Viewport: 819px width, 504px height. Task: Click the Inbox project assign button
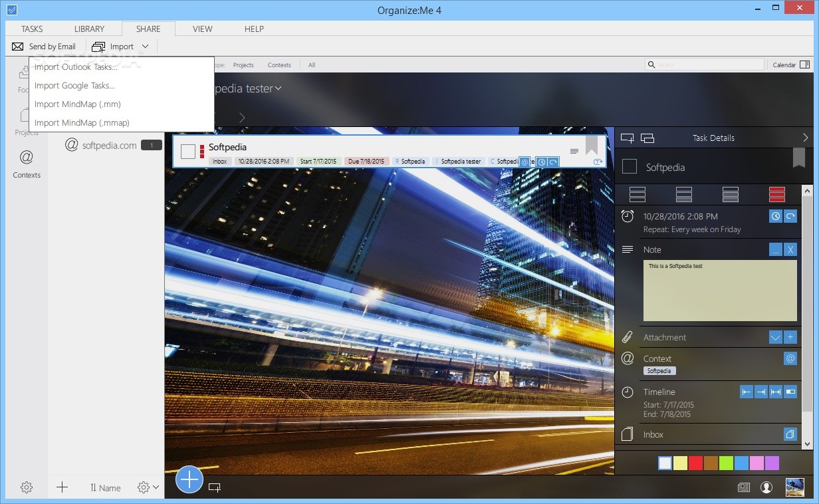[790, 434]
